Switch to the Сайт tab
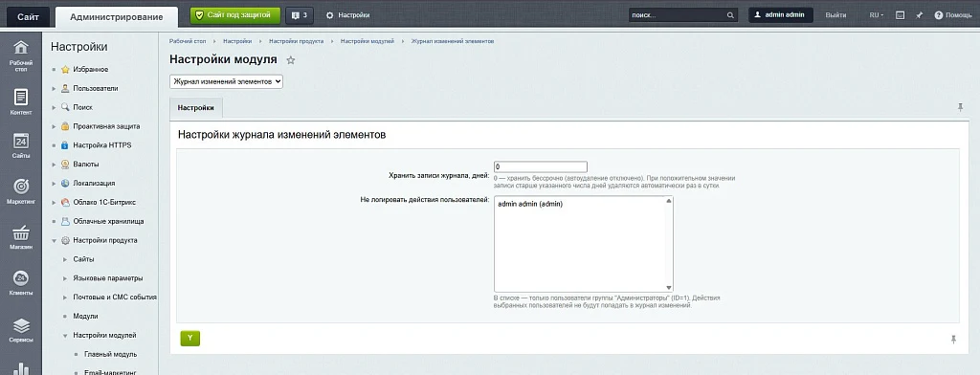The image size is (980, 375). tap(28, 17)
